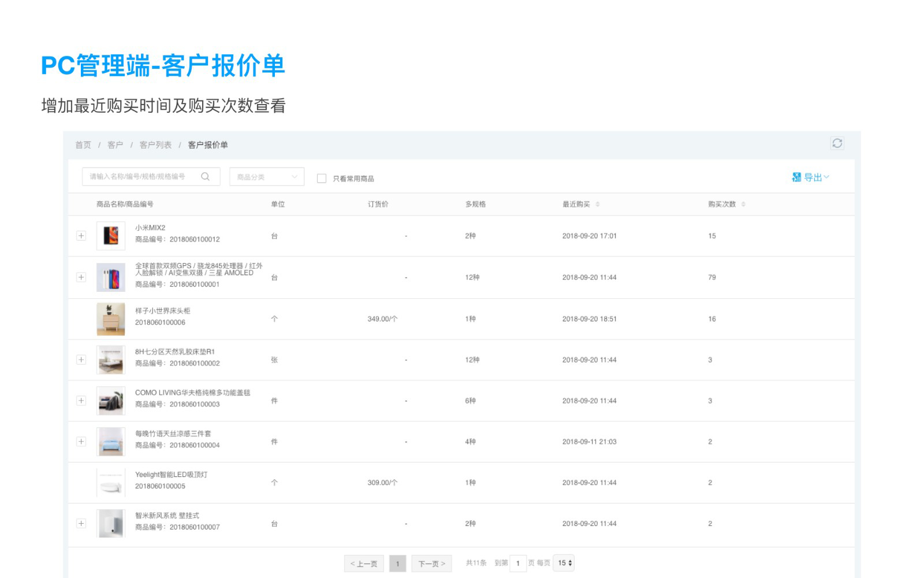Click the Yeelight智能LED吸顶灯 product image
The image size is (924, 578).
(111, 483)
